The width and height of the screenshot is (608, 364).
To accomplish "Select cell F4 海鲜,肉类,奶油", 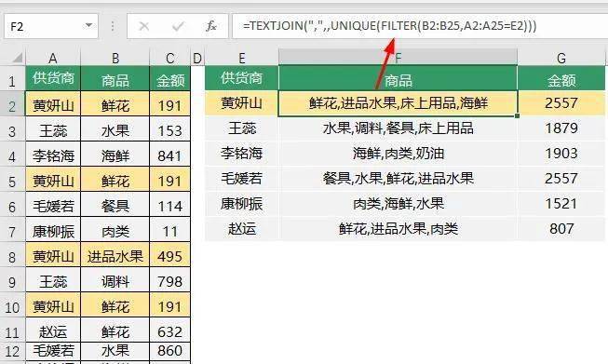I will tap(399, 154).
